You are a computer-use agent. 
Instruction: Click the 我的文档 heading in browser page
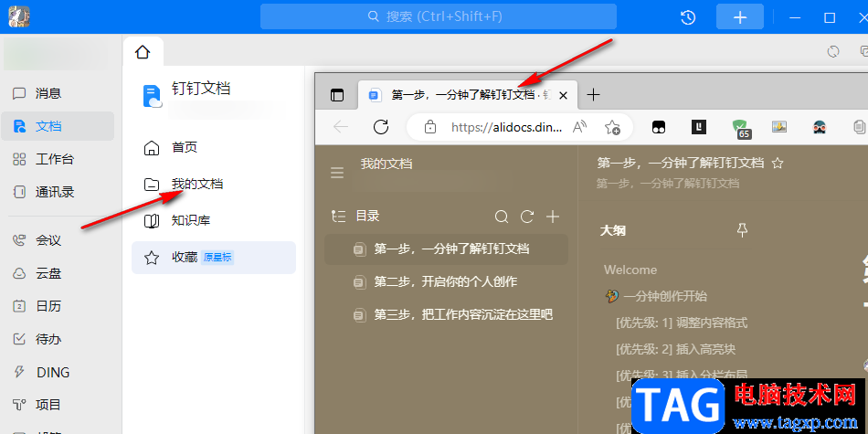point(386,164)
